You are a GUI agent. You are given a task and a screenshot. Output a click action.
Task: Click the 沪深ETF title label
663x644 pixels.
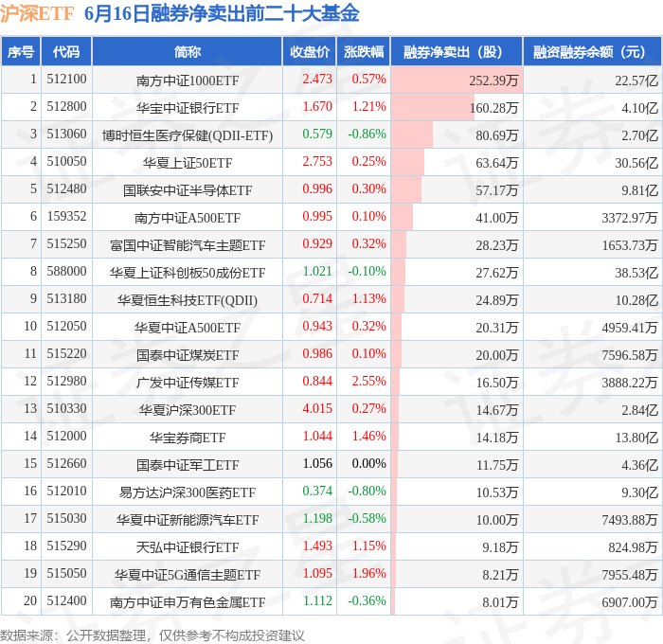(x=37, y=13)
